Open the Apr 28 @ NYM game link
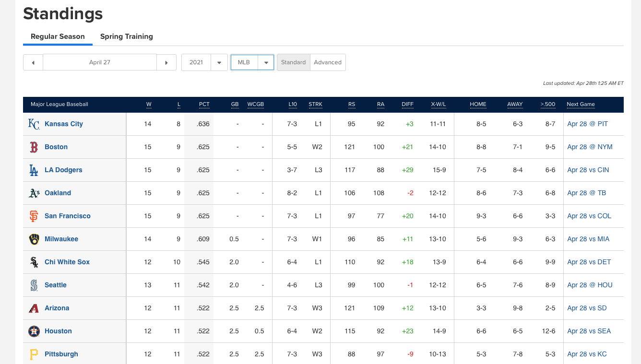The width and height of the screenshot is (641, 364). tap(590, 147)
